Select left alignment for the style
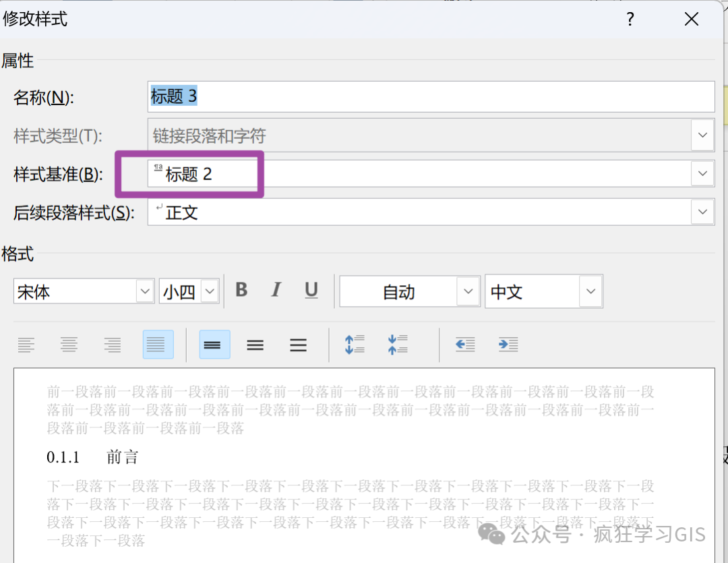This screenshot has width=728, height=563. tap(27, 345)
